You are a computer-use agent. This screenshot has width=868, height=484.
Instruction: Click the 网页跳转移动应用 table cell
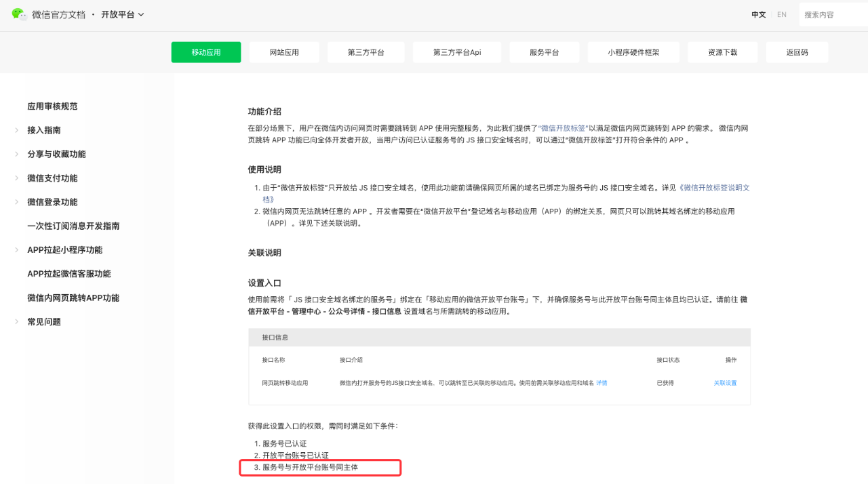tap(285, 383)
